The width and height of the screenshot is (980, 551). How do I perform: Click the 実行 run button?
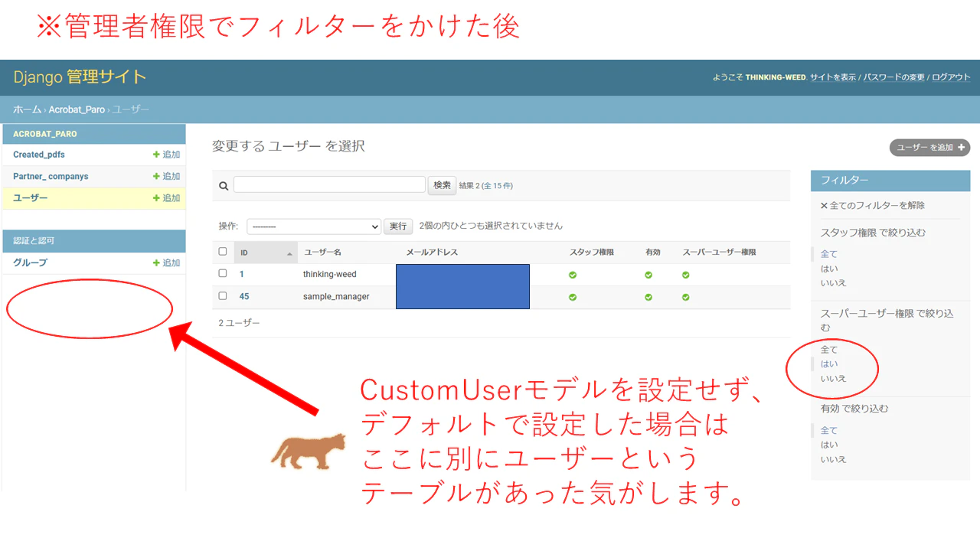(x=398, y=227)
